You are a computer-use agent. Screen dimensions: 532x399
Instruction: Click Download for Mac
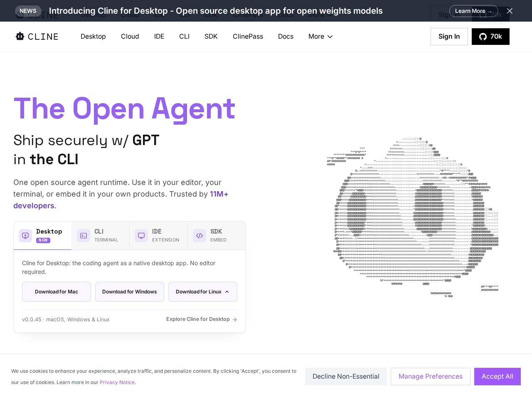click(57, 292)
